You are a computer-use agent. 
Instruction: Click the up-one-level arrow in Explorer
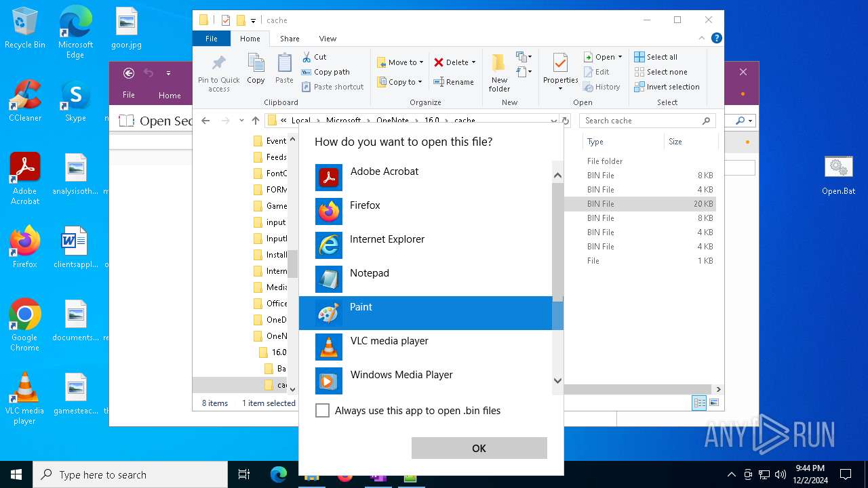[256, 121]
